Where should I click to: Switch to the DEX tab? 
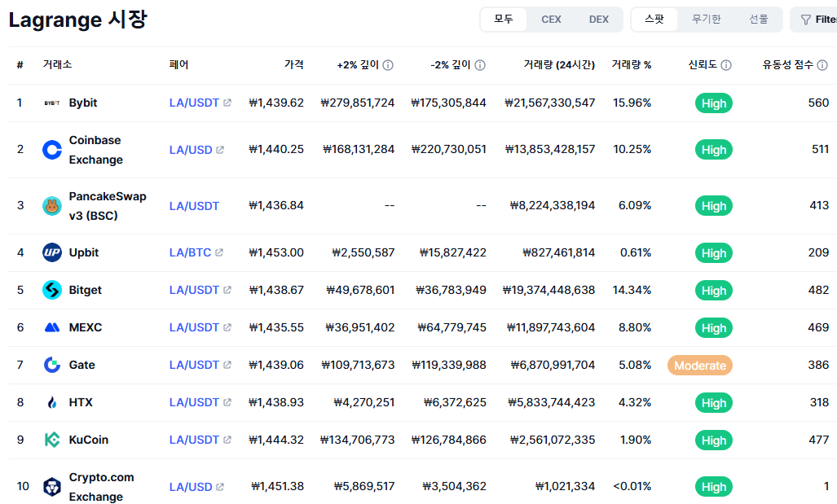pos(599,20)
